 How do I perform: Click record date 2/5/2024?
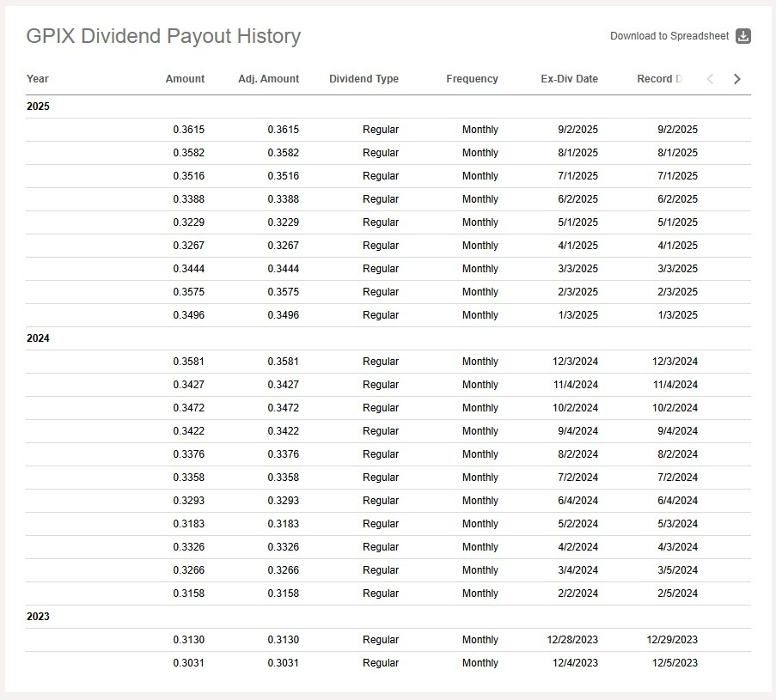(x=677, y=593)
